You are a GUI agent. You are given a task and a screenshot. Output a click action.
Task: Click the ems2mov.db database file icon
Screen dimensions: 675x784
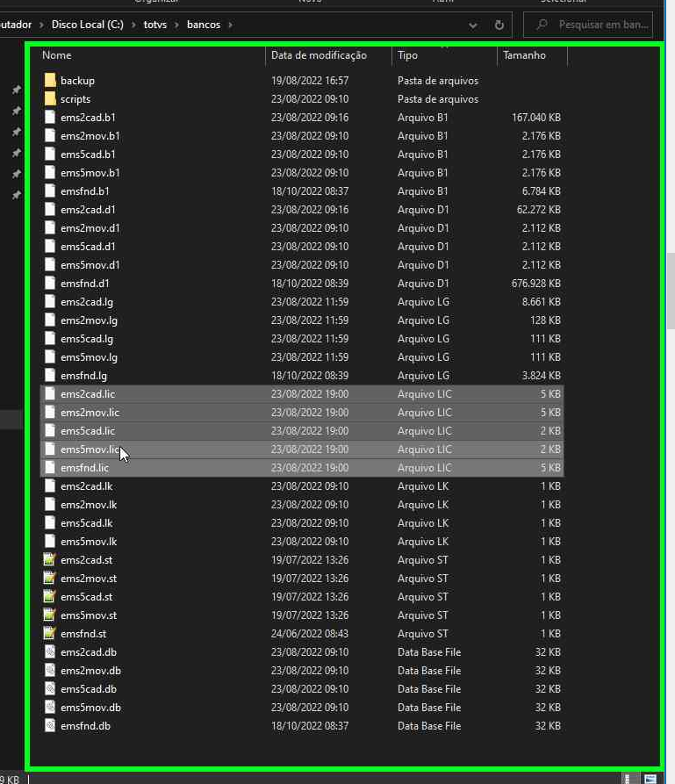50,670
